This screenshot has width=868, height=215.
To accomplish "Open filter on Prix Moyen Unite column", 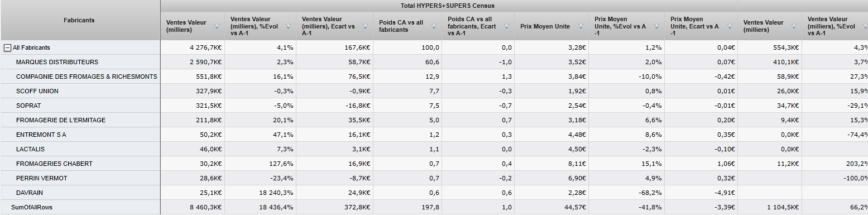I will [581, 26].
